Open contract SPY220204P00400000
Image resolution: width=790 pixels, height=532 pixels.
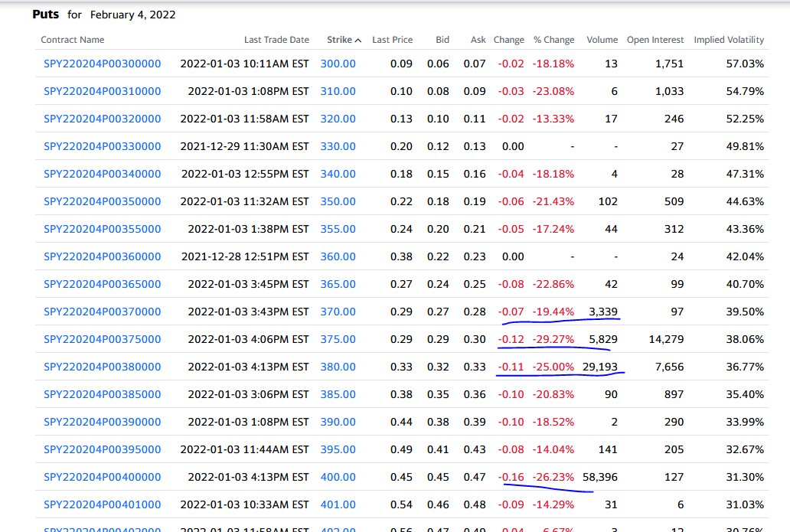point(103,477)
